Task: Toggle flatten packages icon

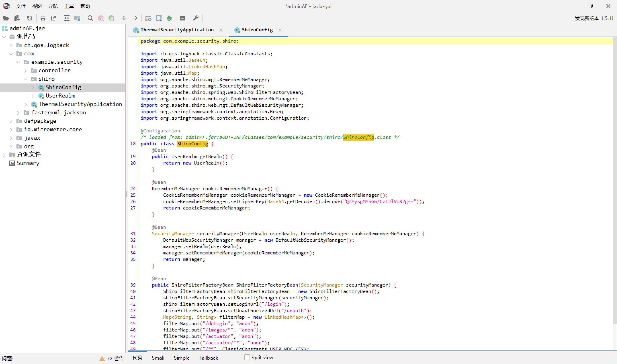Action: coord(77,18)
